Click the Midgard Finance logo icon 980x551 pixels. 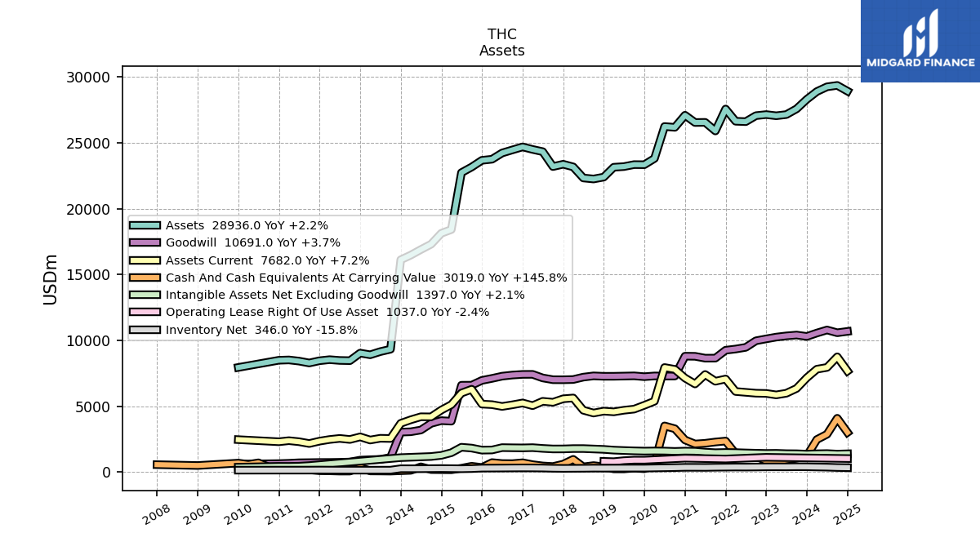click(920, 33)
